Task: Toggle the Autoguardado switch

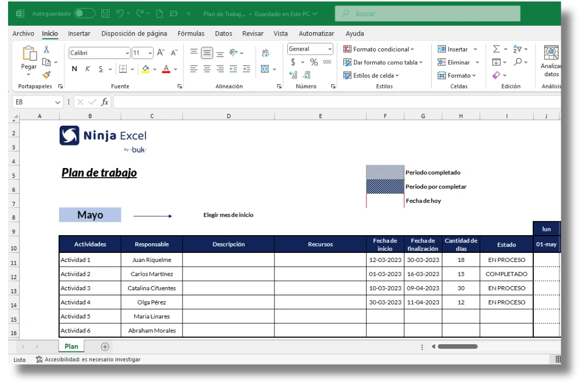Action: pos(84,13)
